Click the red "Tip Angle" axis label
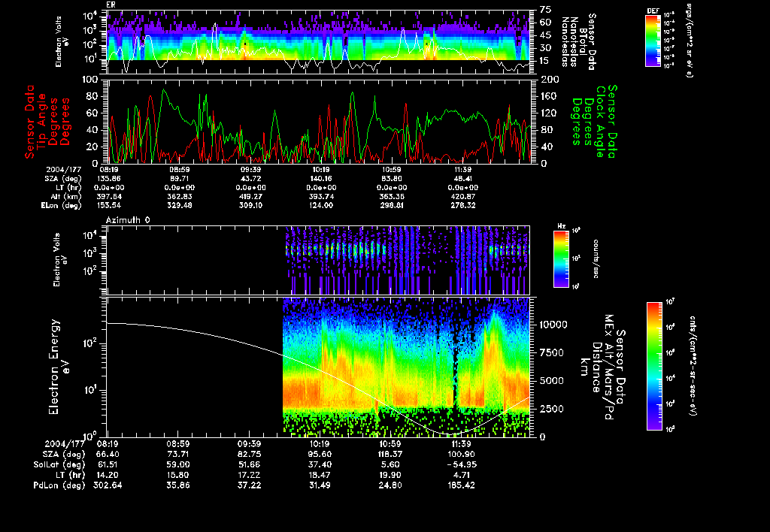770x532 pixels. [42, 122]
